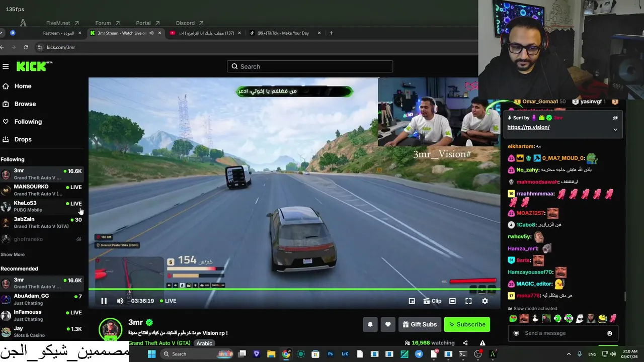This screenshot has width=644, height=362.
Task: Open Grand Theft Auto V (GTA) category link
Action: pos(159,343)
